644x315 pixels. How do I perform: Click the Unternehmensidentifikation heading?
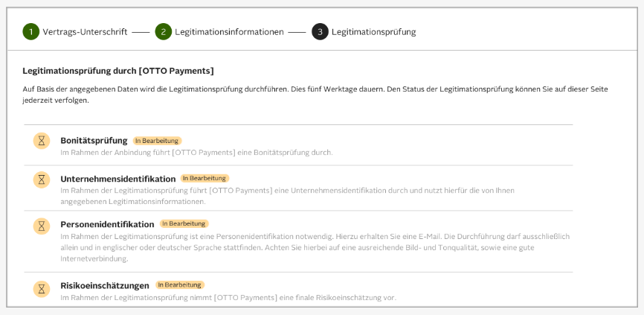(117, 179)
